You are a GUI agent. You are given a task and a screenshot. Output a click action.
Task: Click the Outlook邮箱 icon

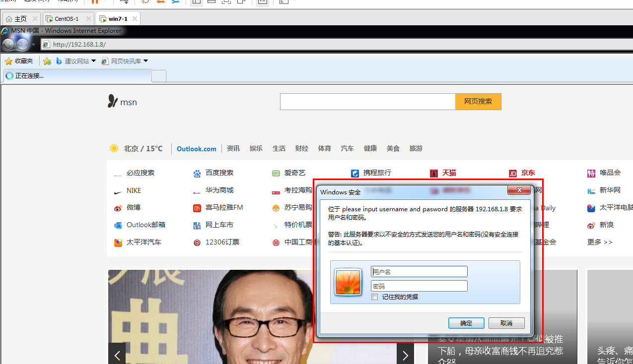118,226
